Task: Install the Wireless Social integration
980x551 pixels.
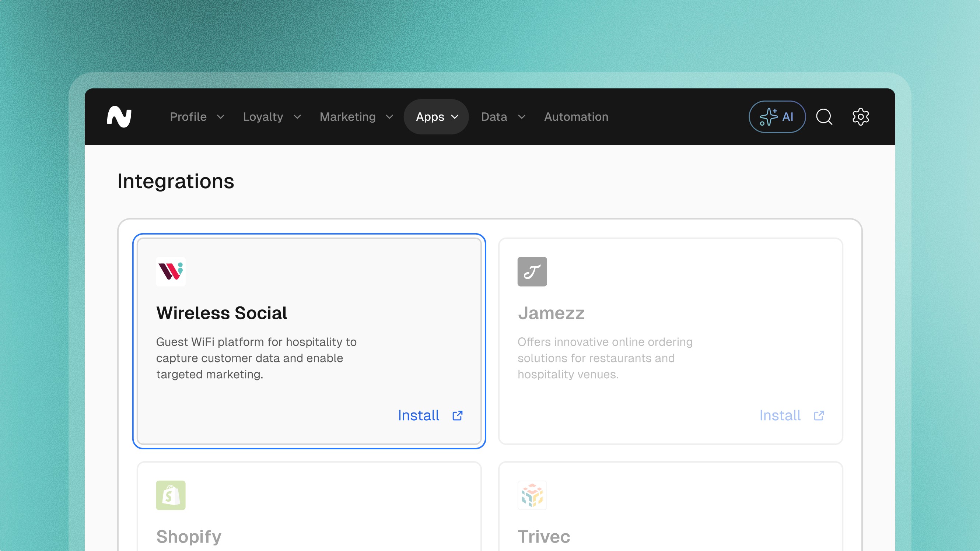Action: 419,415
